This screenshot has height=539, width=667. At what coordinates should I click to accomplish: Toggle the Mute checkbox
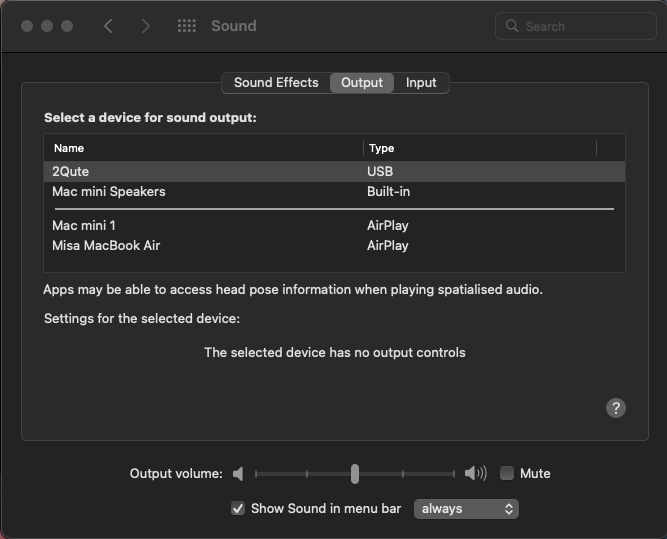pos(507,473)
